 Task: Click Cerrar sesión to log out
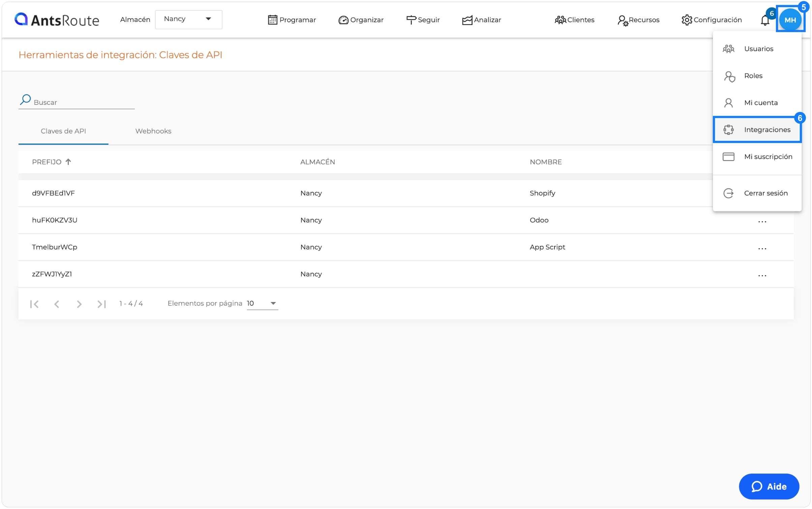(x=757, y=193)
